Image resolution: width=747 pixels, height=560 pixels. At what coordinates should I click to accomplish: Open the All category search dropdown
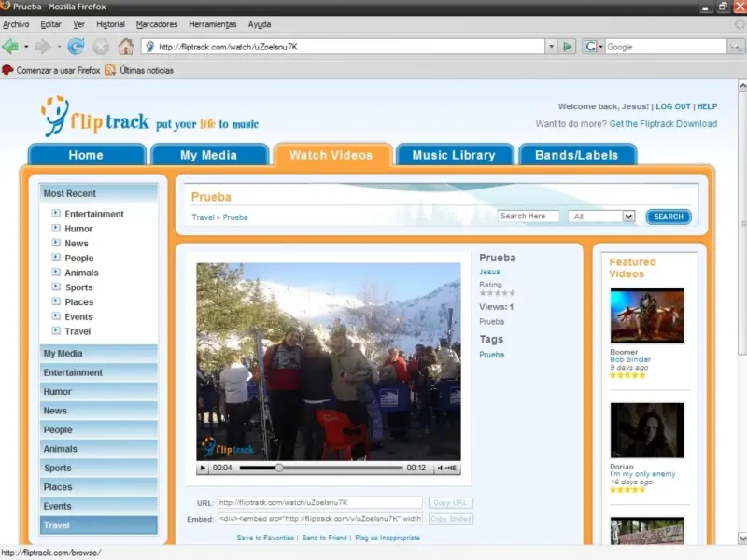[601, 217]
